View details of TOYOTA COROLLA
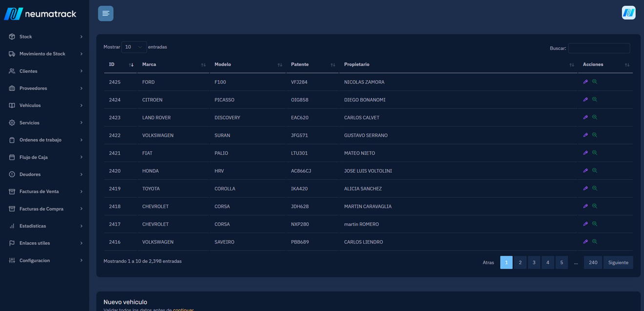This screenshot has width=644, height=311. click(595, 188)
